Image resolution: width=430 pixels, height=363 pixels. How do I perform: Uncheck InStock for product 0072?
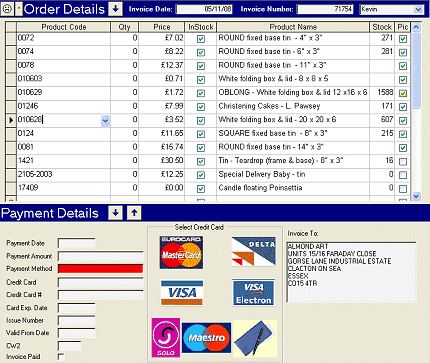201,39
